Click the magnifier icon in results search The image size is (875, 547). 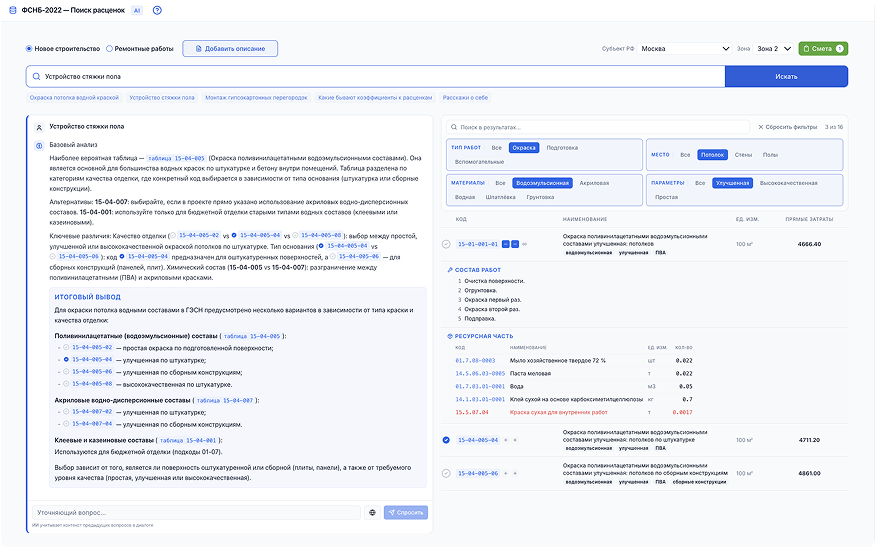point(454,127)
